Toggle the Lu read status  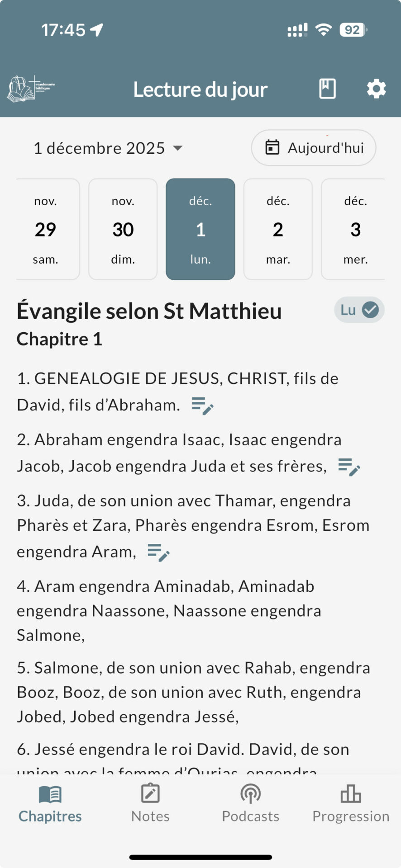[x=359, y=310]
